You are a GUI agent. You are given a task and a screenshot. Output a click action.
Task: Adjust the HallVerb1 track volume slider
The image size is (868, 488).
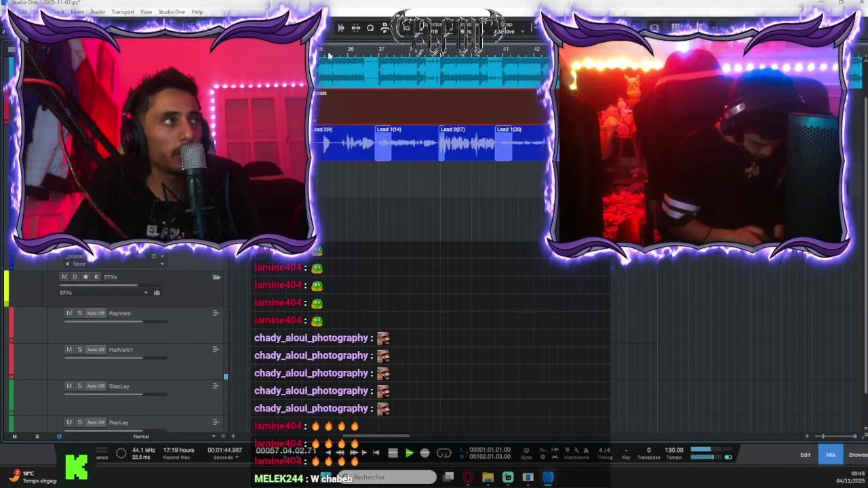pos(115,358)
